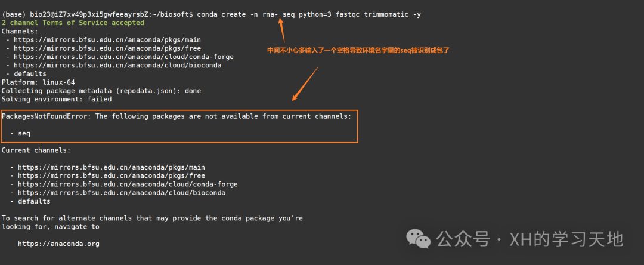Open the https://anaconda.org link
The width and height of the screenshot is (644, 265).
pos(58,244)
